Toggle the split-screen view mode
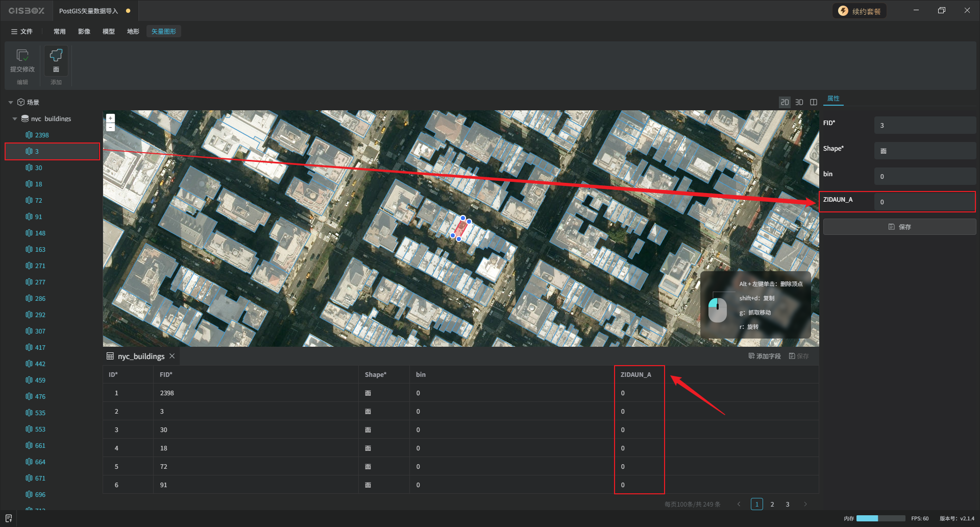980x527 pixels. [814, 102]
